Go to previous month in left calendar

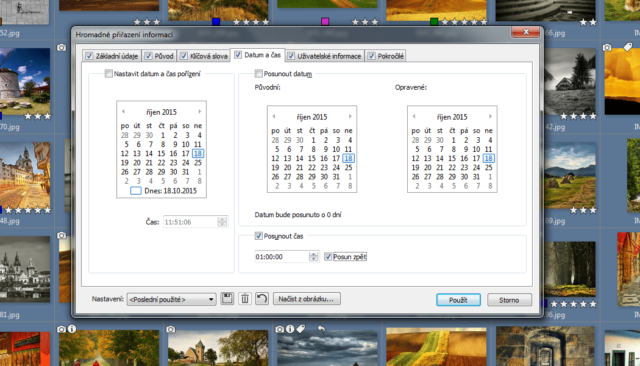[x=123, y=111]
